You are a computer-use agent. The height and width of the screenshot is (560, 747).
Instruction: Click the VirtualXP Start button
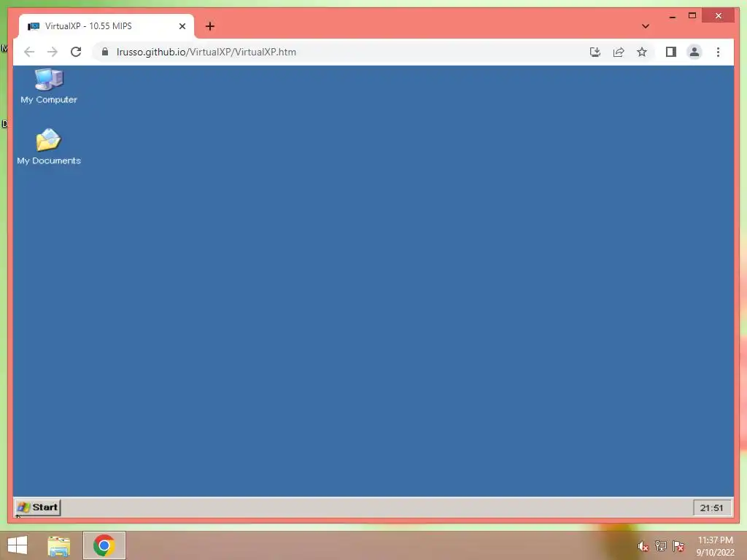(38, 507)
